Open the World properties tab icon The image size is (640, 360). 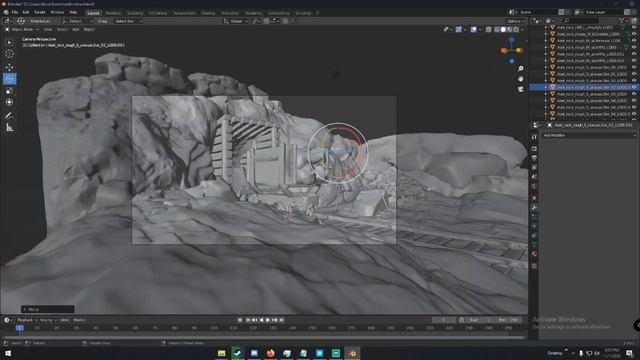[534, 187]
